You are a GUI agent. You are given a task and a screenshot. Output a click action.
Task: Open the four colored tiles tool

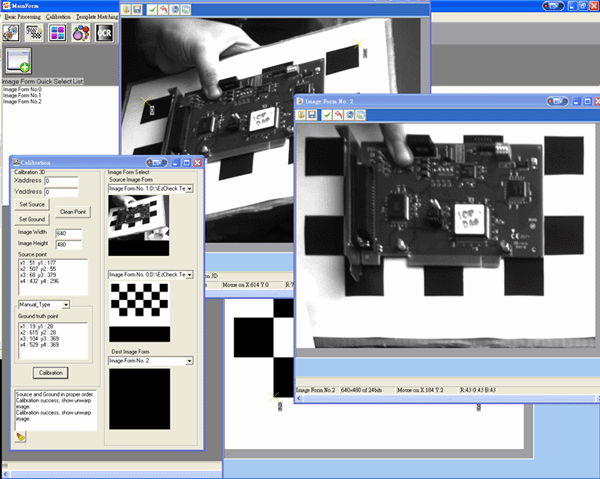coord(57,33)
